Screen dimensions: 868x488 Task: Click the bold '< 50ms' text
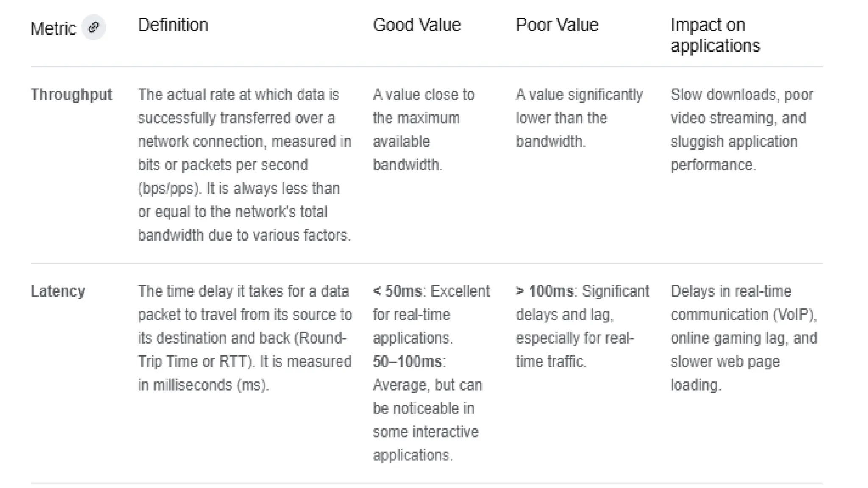[398, 291]
